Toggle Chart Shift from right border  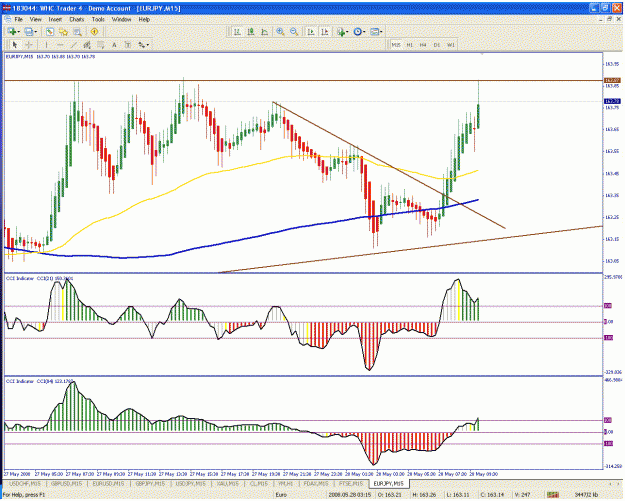pos(325,32)
